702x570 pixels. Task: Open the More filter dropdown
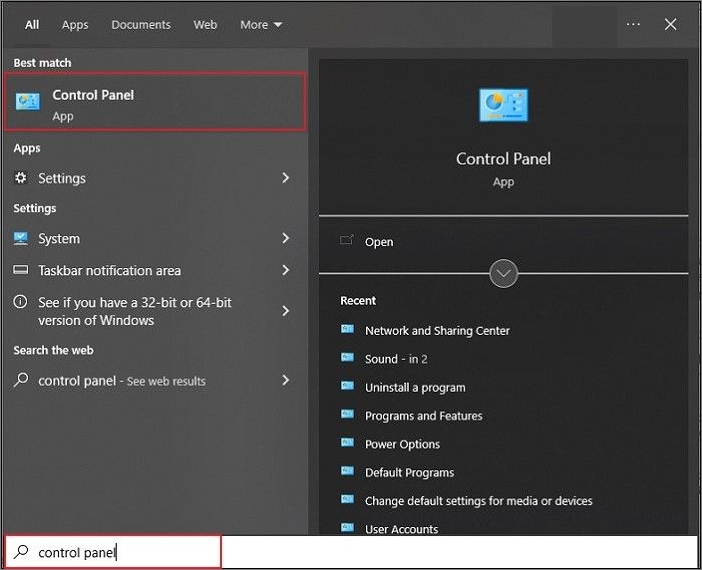[261, 25]
